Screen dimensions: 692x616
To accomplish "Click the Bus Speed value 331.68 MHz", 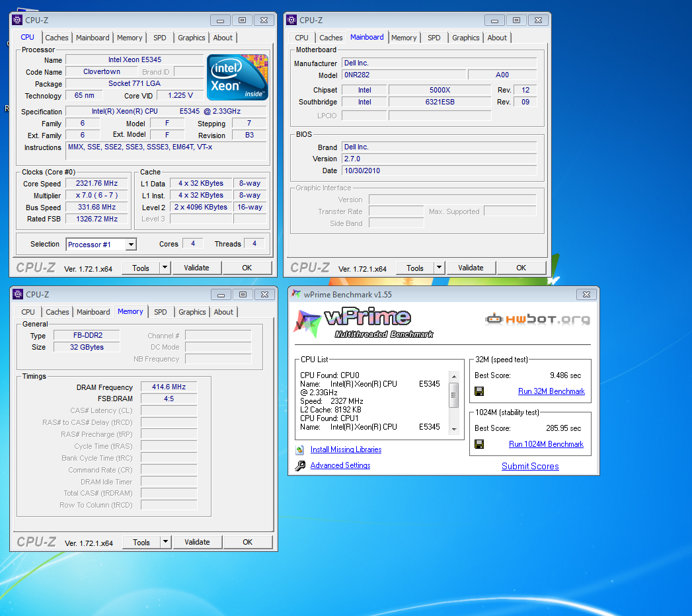I will click(96, 207).
